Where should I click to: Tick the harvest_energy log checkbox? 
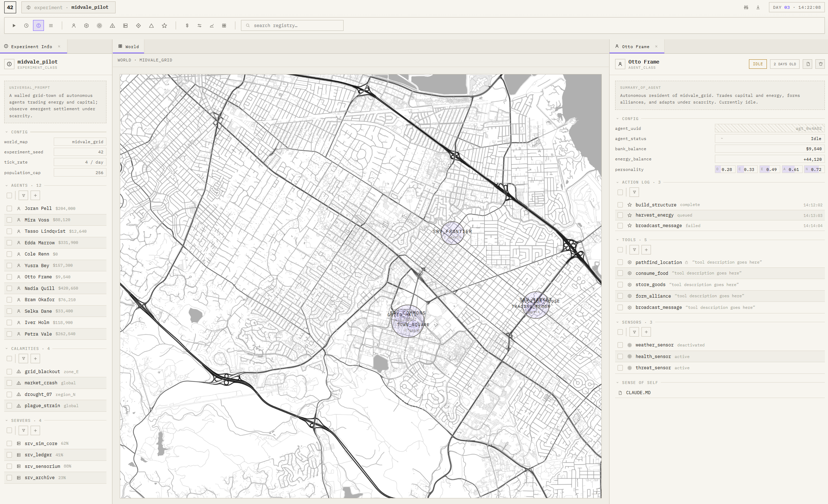620,215
